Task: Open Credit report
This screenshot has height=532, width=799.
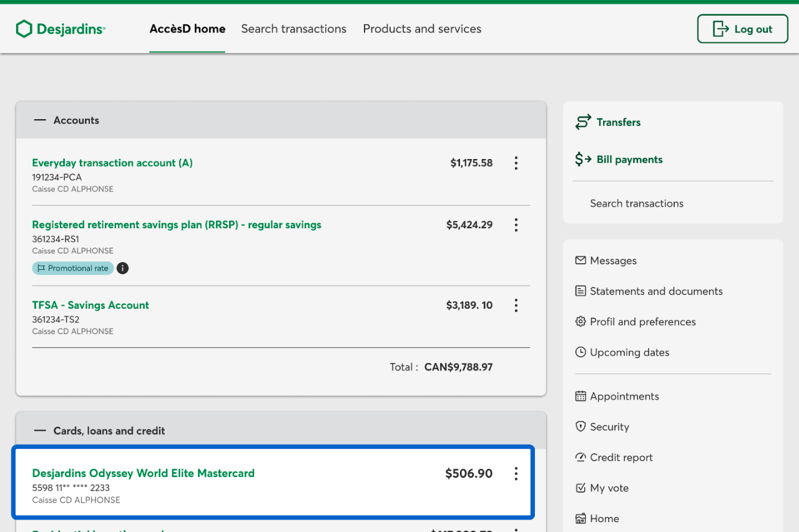Action: coord(622,458)
